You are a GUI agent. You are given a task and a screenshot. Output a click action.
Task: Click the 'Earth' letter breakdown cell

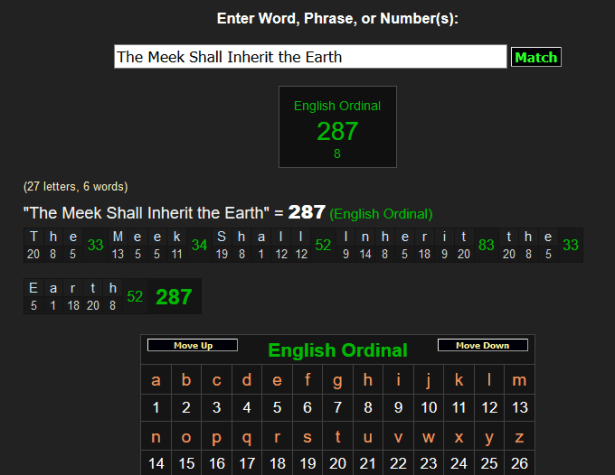tap(72, 296)
